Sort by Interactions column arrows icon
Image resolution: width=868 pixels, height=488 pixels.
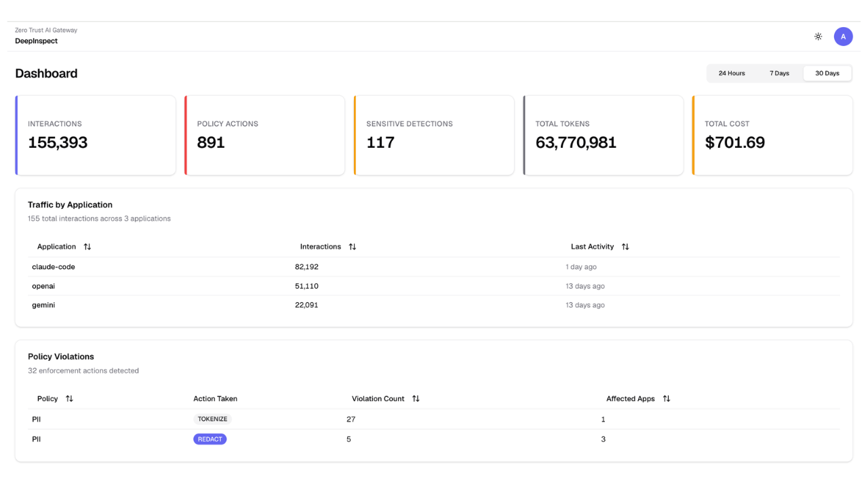tap(353, 247)
